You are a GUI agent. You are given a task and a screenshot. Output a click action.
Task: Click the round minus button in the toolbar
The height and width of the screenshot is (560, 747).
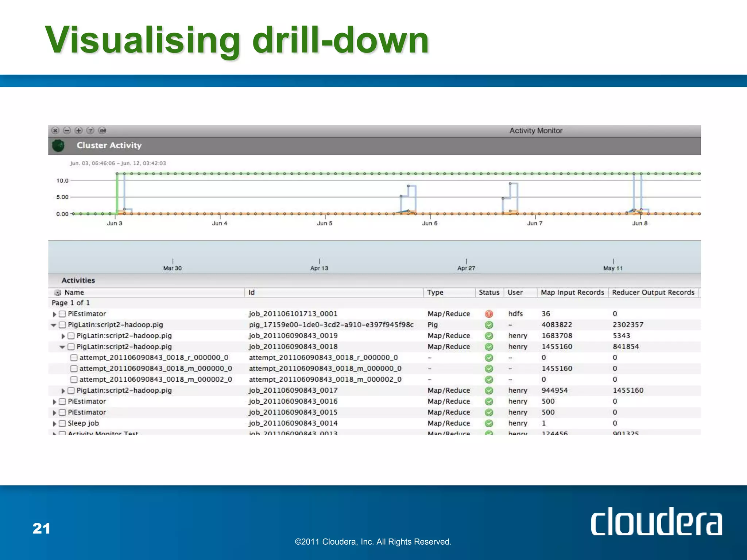click(67, 131)
